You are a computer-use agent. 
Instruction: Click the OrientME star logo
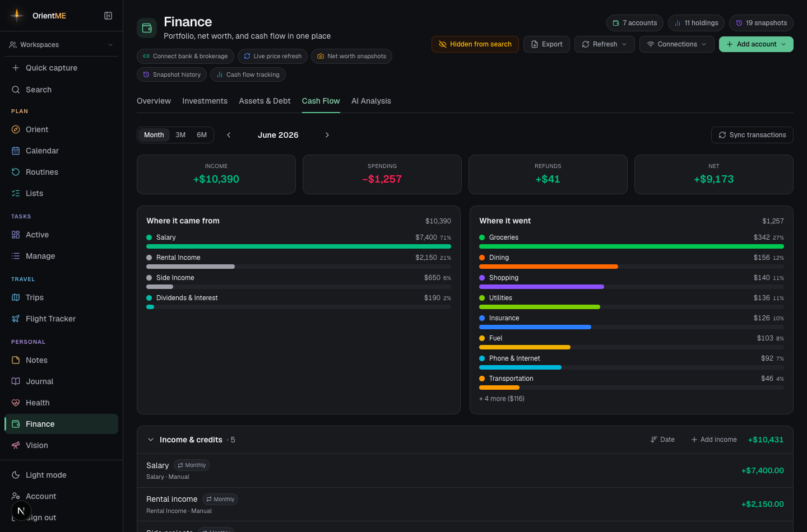coord(17,15)
